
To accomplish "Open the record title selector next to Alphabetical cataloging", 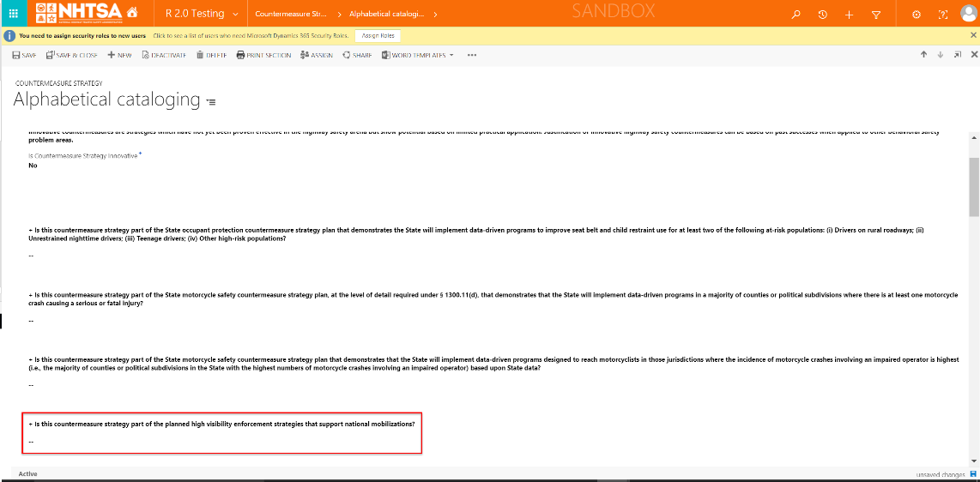I will pos(211,102).
